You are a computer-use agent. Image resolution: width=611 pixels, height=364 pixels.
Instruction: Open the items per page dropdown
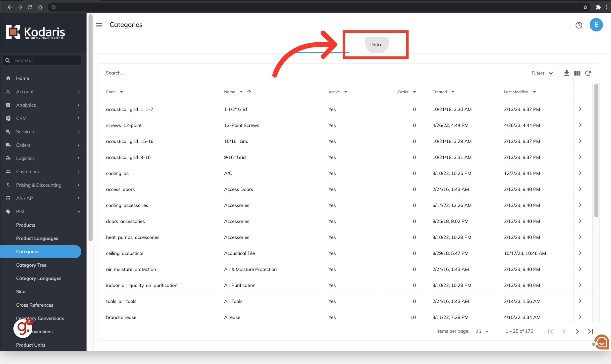(x=482, y=331)
